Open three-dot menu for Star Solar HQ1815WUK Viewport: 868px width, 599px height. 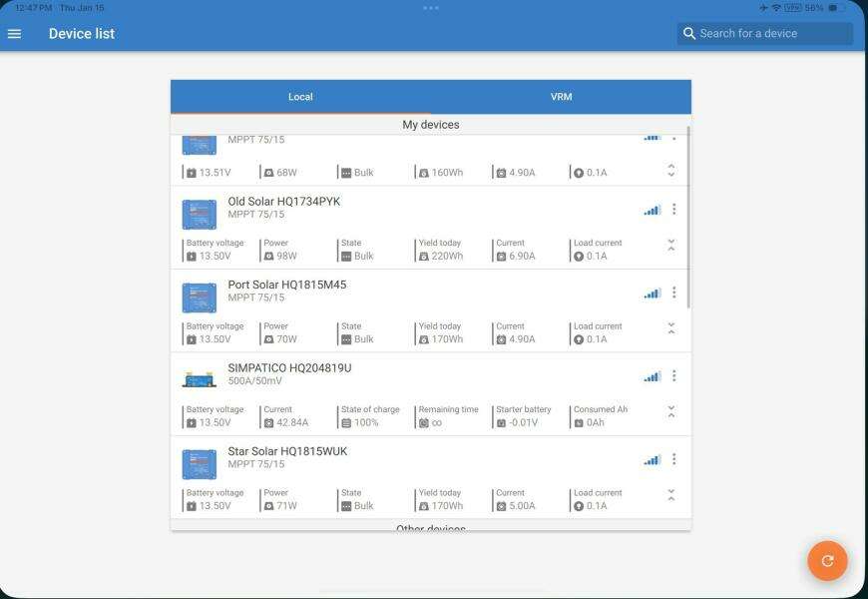[674, 459]
